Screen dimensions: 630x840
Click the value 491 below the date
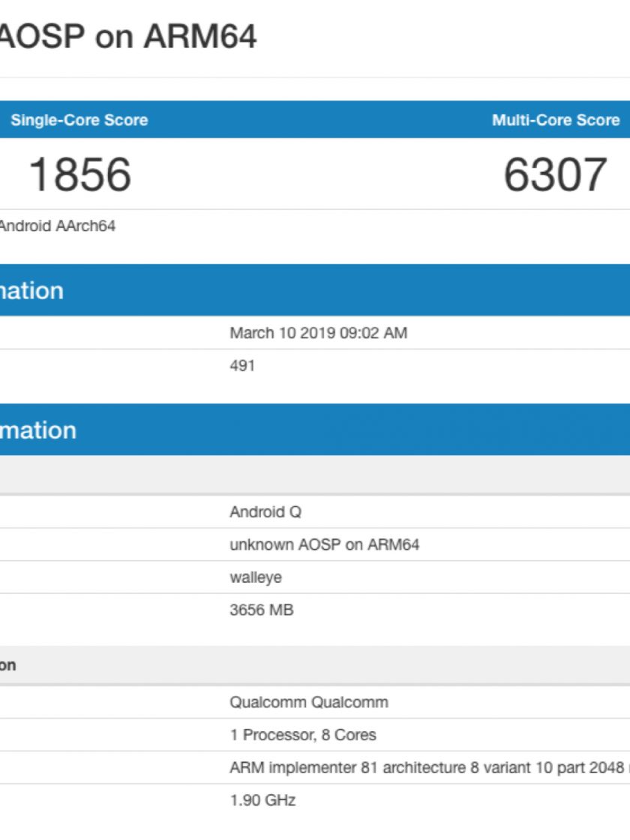point(242,366)
